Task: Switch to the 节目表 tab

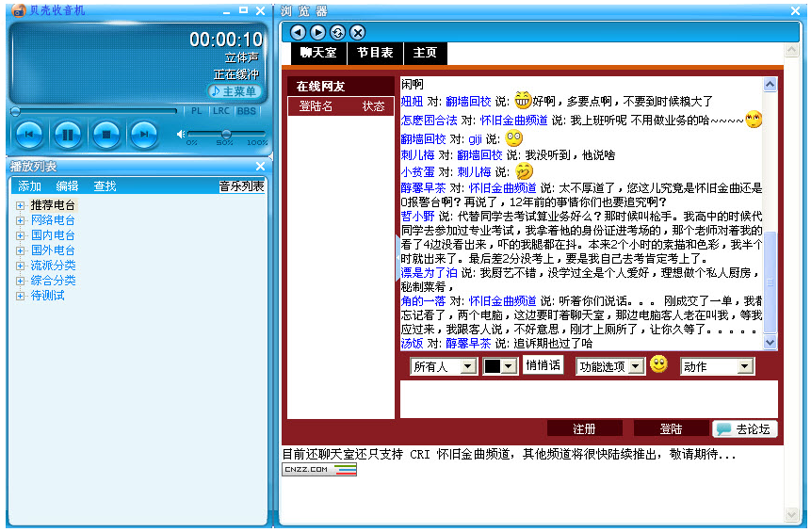Action: click(x=375, y=53)
